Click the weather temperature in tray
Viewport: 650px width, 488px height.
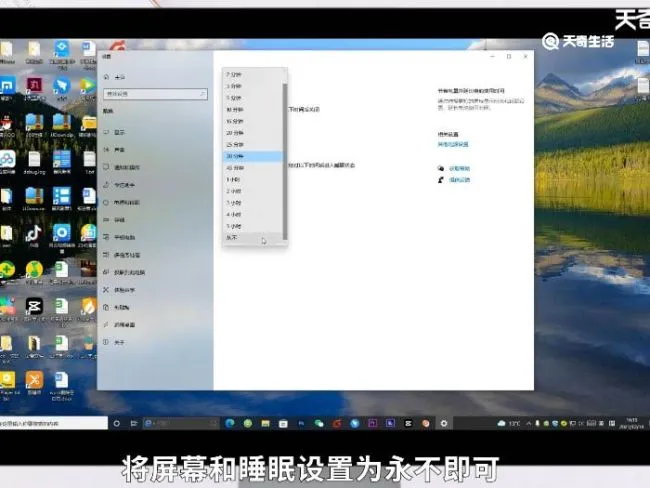click(514, 423)
